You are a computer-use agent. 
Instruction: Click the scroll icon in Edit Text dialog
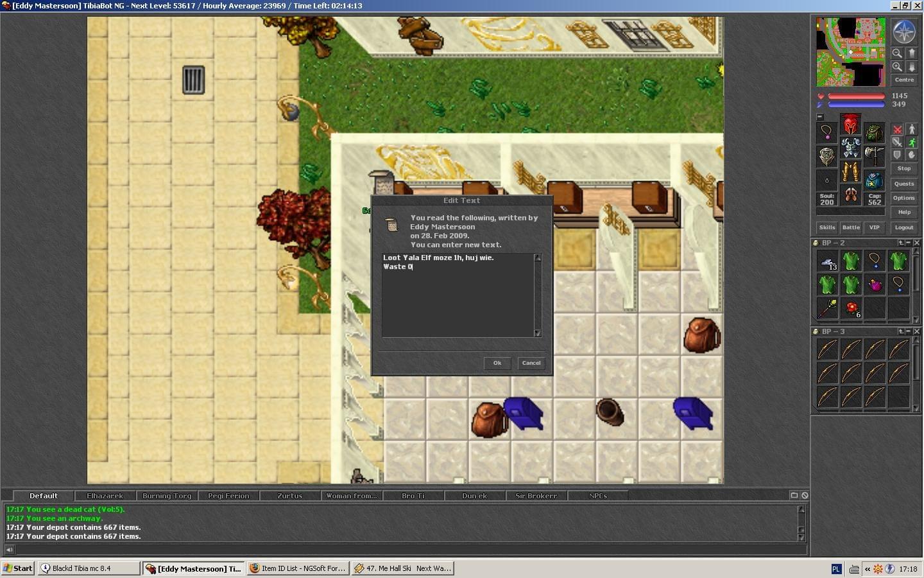391,225
